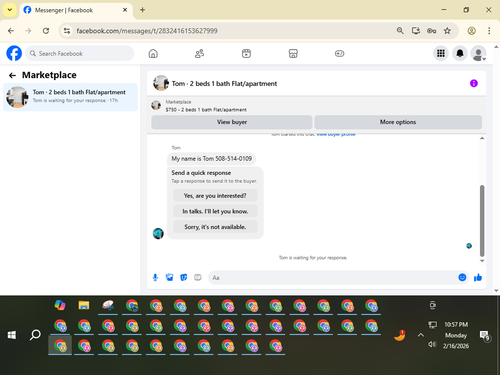Open the conversation information icon
This screenshot has width=500, height=375.
point(474,83)
